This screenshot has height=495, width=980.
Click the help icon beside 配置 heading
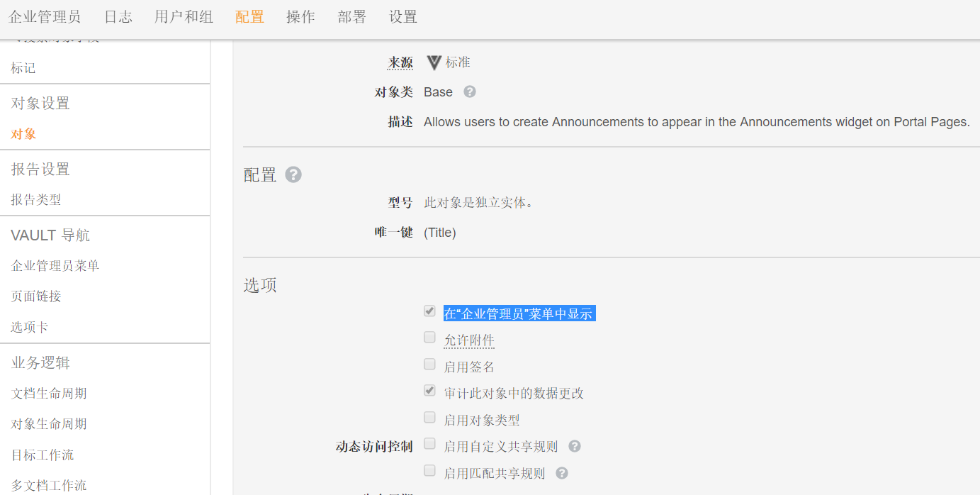coord(293,174)
